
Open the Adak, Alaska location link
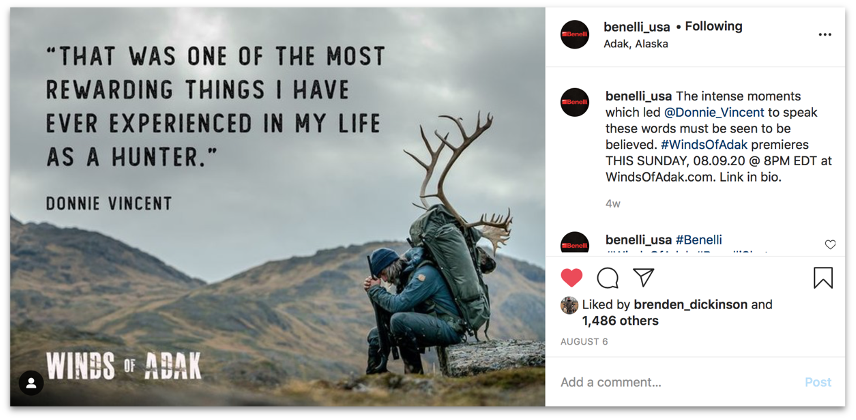coord(636,44)
